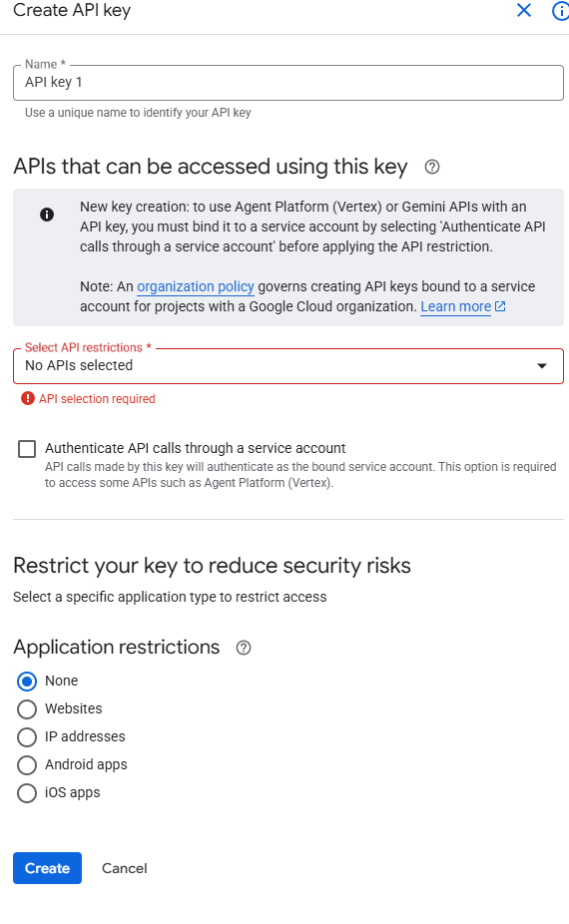Open the info icon at top right
The image size is (569, 924).
point(560,11)
